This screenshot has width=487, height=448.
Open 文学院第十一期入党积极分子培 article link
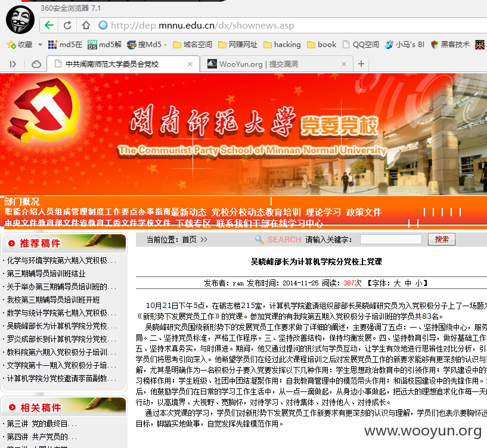point(61,365)
